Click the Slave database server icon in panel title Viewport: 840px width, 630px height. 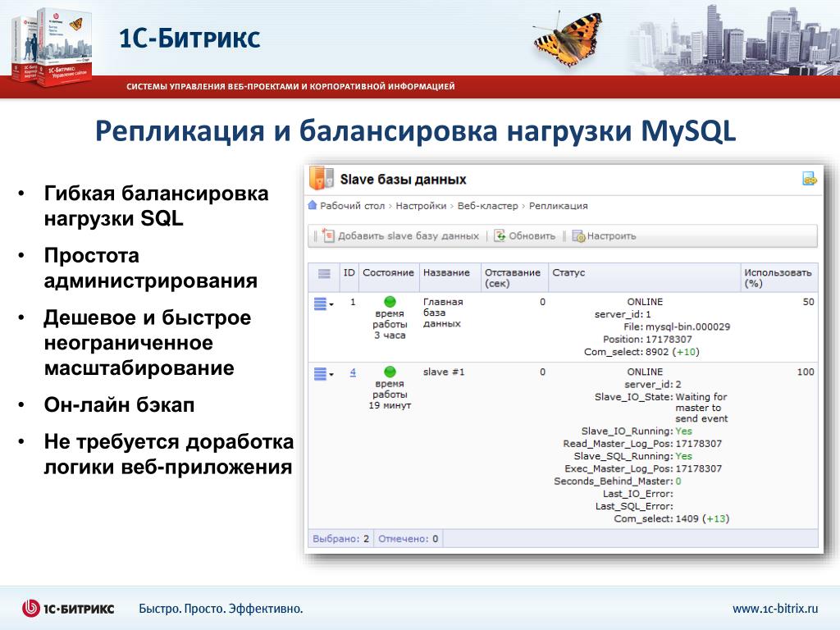(321, 178)
